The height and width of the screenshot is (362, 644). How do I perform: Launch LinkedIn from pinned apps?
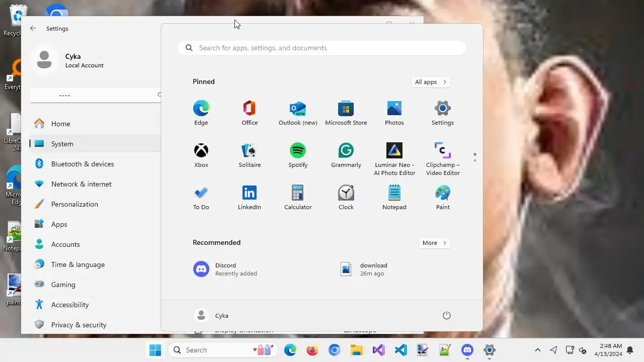250,198
